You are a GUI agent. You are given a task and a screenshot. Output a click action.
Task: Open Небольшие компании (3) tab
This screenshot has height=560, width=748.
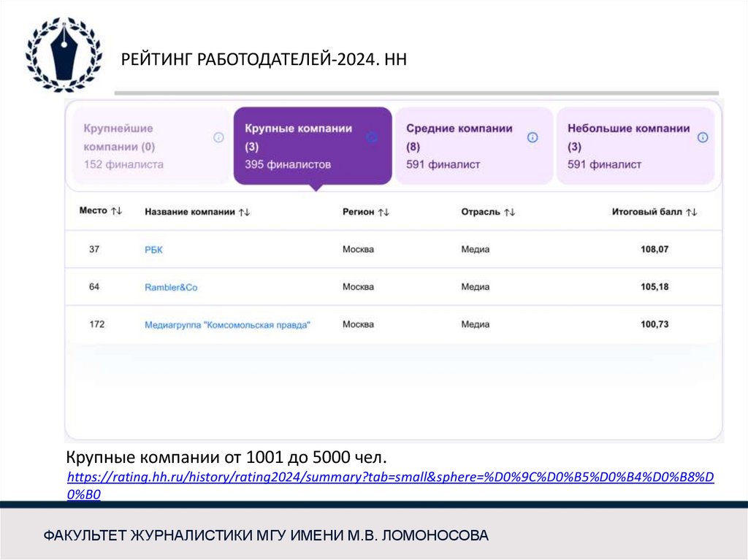pyautogui.click(x=636, y=146)
